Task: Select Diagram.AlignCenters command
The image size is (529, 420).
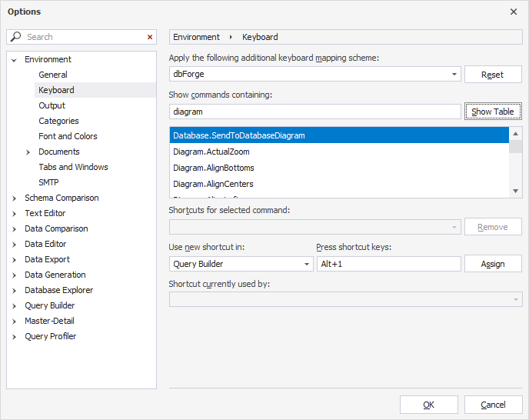Action: click(x=339, y=184)
